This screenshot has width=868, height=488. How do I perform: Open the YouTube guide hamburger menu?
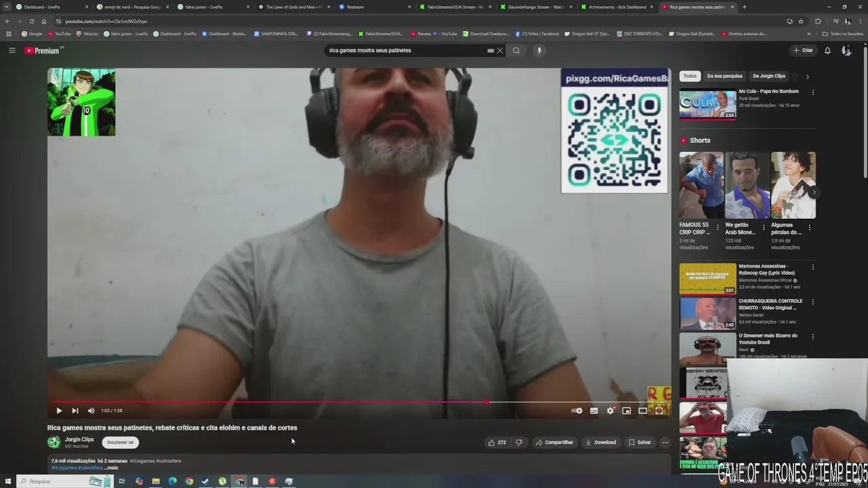coord(12,50)
